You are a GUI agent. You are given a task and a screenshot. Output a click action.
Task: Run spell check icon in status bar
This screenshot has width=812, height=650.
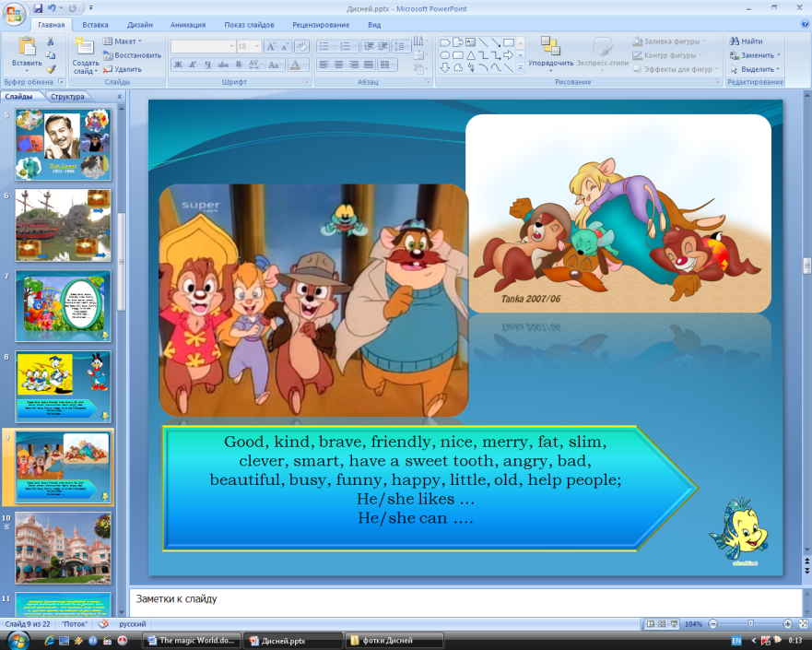click(103, 623)
